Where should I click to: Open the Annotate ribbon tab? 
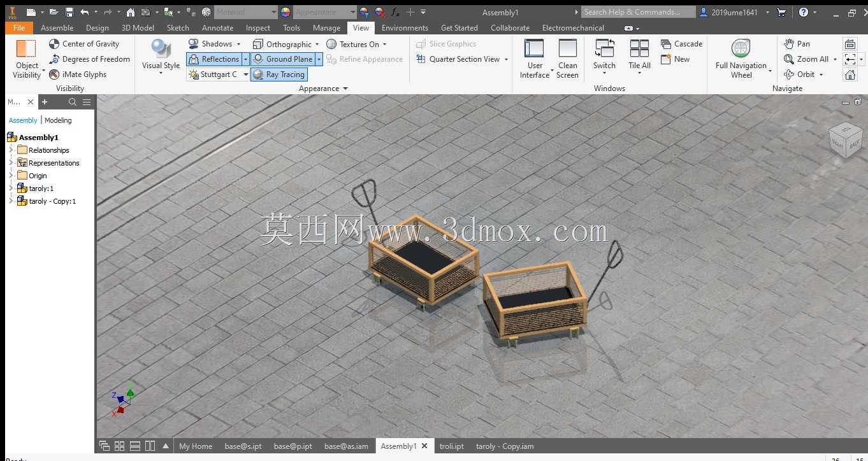[x=217, y=28]
